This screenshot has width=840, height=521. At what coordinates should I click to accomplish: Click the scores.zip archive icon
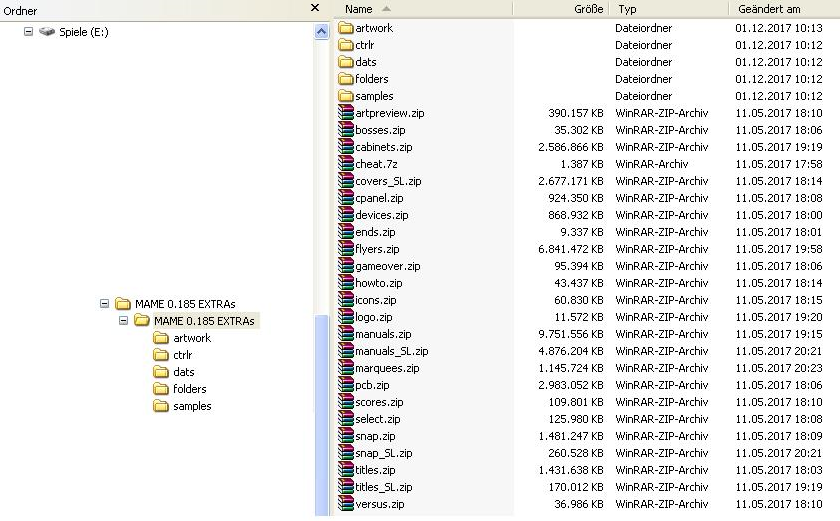pyautogui.click(x=346, y=402)
